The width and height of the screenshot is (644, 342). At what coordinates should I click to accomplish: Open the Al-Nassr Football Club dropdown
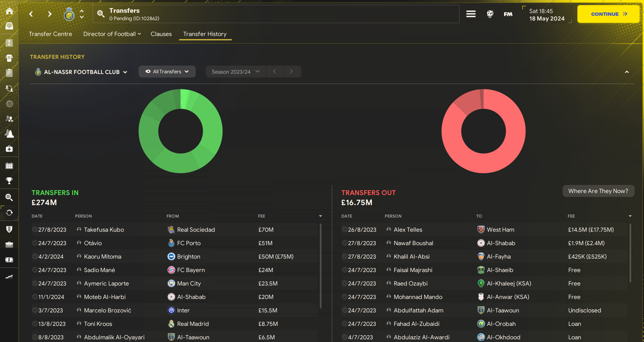[x=81, y=72]
